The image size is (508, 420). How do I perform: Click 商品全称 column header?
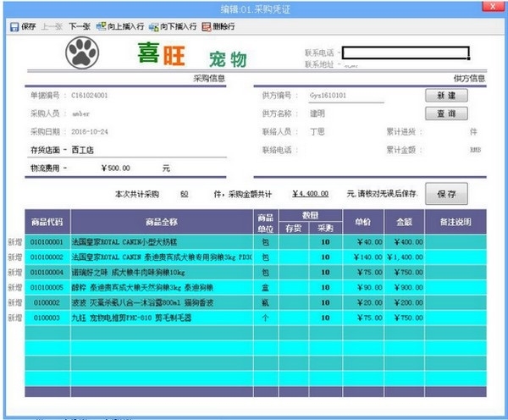(x=162, y=222)
